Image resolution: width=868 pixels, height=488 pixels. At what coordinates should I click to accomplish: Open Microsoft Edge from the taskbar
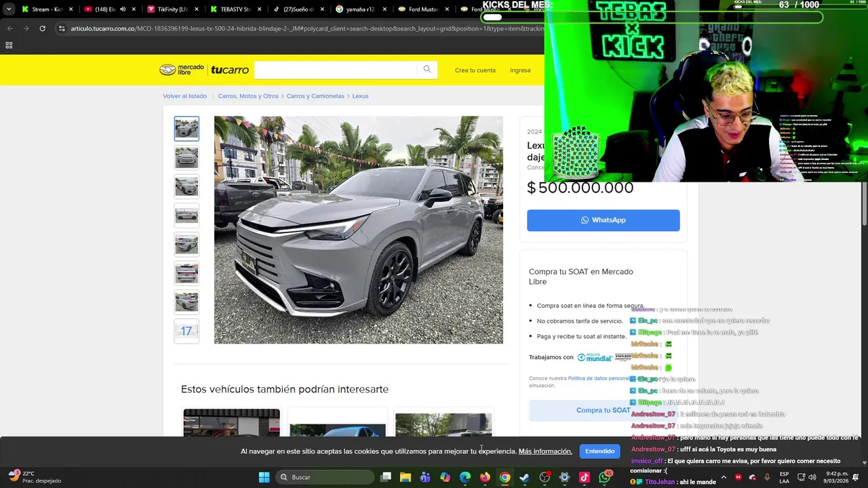click(465, 477)
